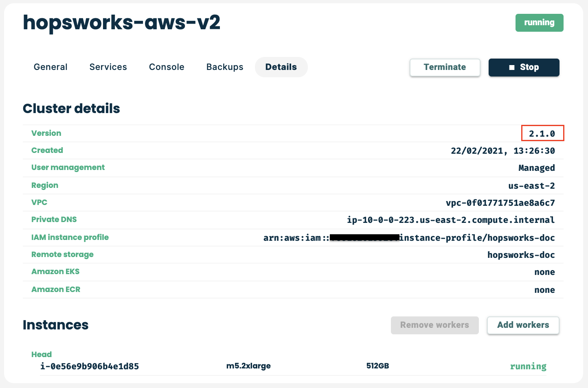Click the VPC label
The height and width of the screenshot is (388, 588).
(x=39, y=203)
